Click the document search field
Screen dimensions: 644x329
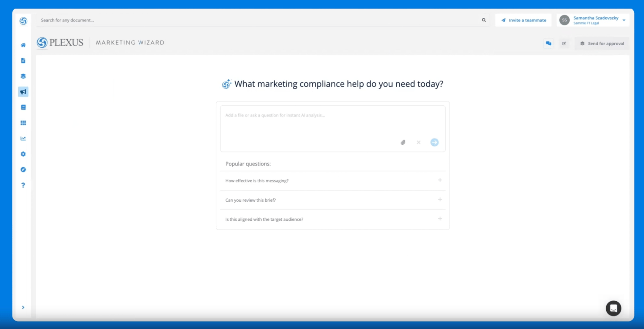pyautogui.click(x=258, y=20)
